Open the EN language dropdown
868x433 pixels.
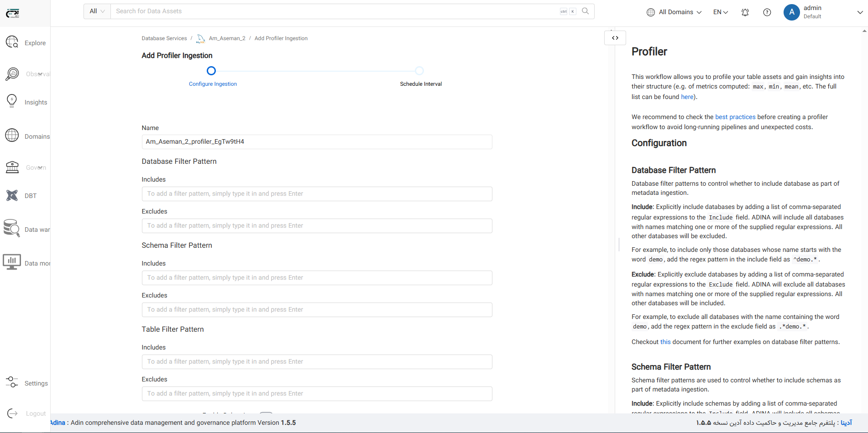[720, 12]
